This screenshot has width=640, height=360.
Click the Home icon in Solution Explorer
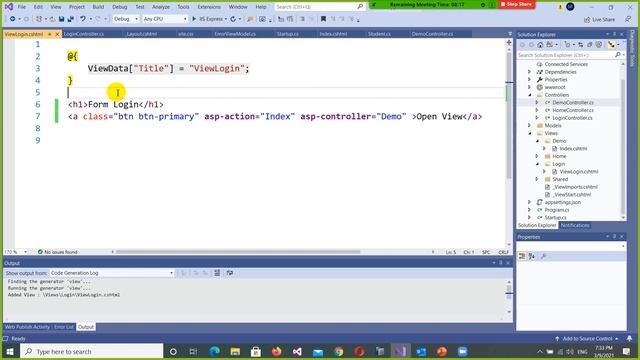tap(540, 44)
